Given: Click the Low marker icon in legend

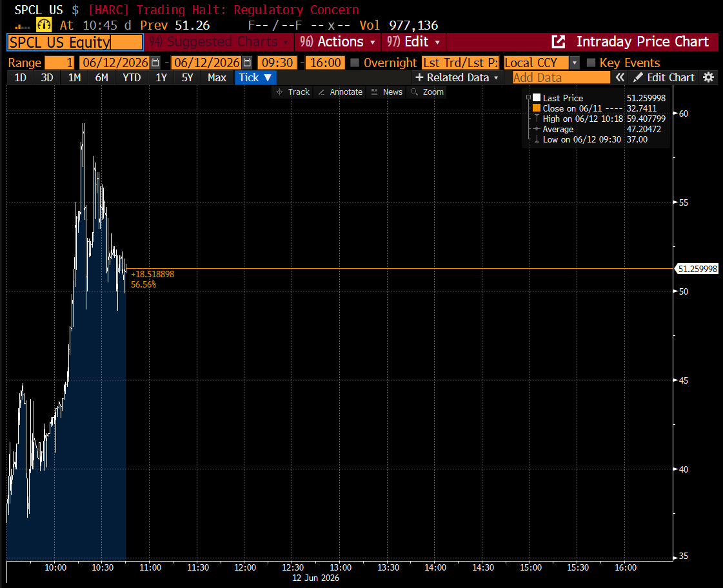Looking at the screenshot, I should coord(537,139).
